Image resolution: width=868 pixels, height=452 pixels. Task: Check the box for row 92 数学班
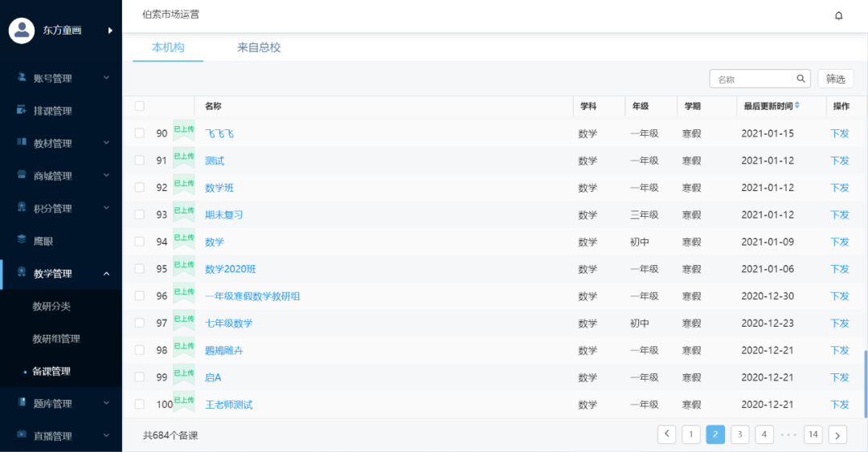pos(140,187)
